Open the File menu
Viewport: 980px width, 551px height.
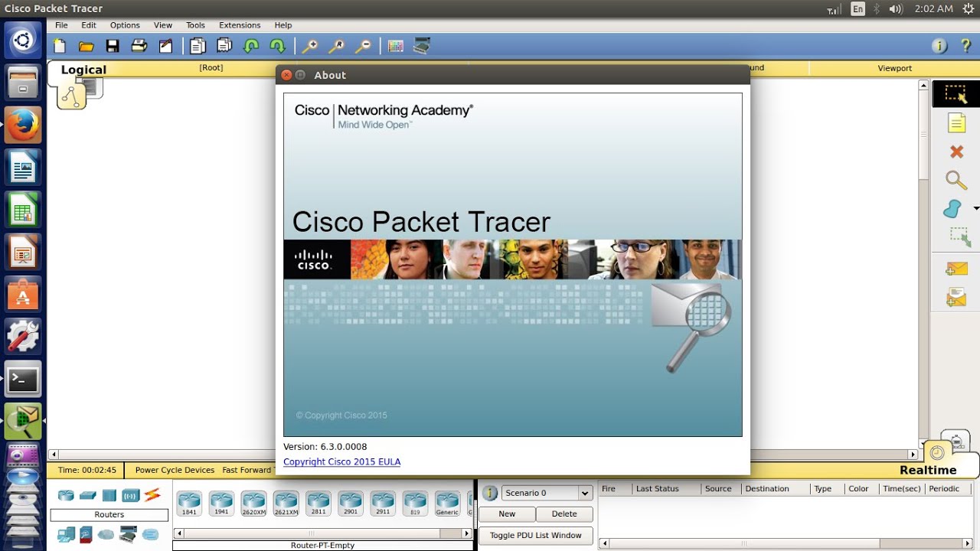coord(61,25)
